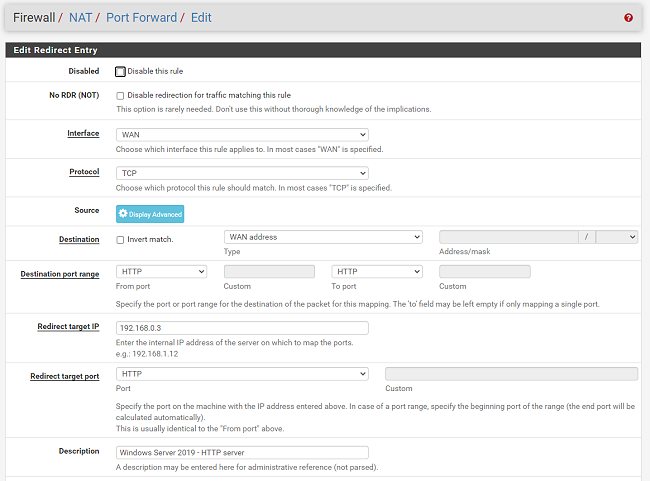The width and height of the screenshot is (650, 481).
Task: Click the gear icon on Display Advanced
Action: (x=123, y=214)
